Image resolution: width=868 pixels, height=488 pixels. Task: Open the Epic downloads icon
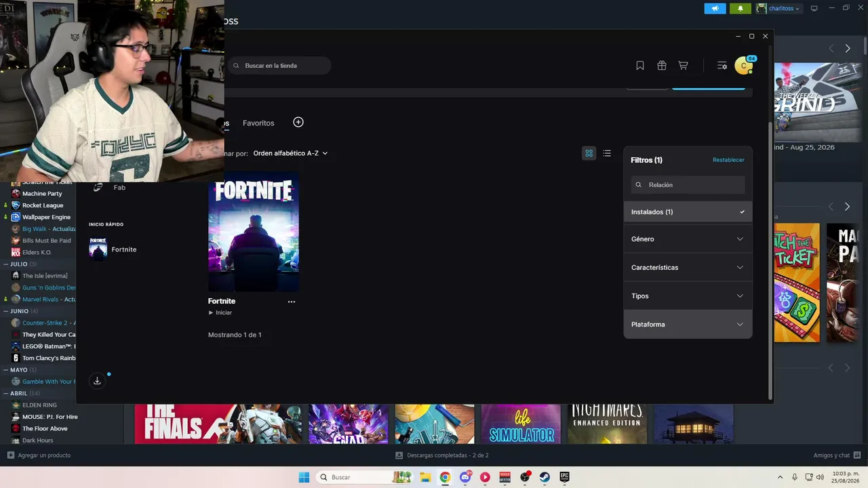click(x=97, y=381)
